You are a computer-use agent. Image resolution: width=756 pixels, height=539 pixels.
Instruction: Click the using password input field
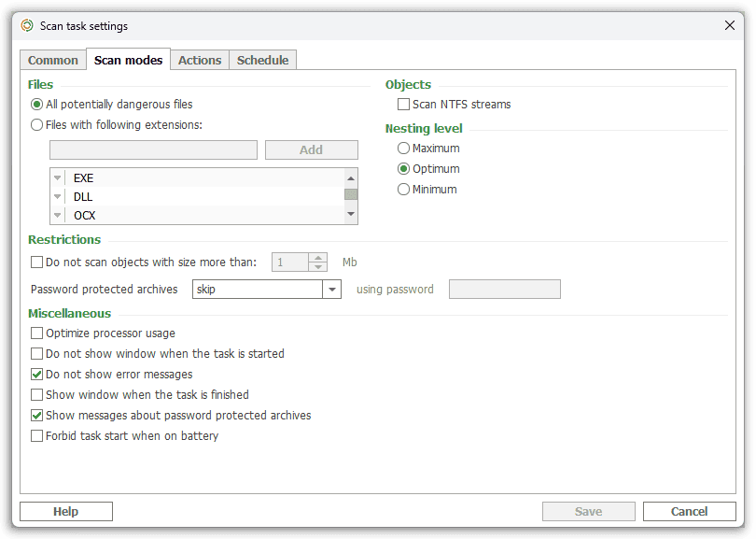coord(505,289)
